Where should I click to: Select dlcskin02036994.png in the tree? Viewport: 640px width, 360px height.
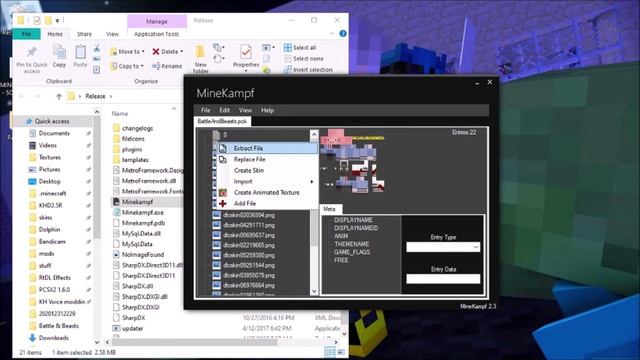pyautogui.click(x=249, y=215)
